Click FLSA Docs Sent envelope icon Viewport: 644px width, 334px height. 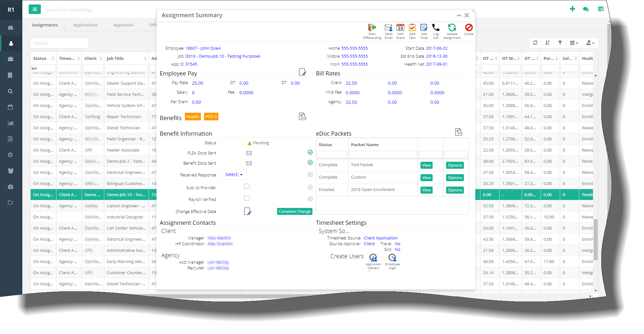click(249, 153)
